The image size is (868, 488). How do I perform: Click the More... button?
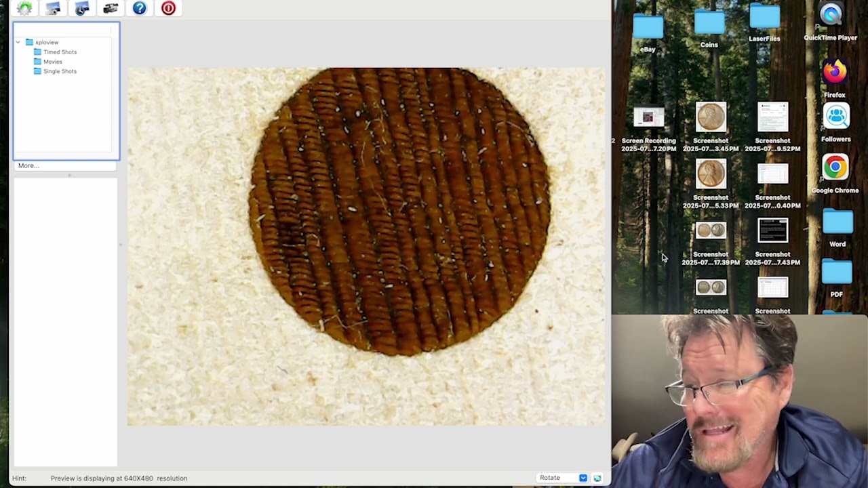pos(65,165)
